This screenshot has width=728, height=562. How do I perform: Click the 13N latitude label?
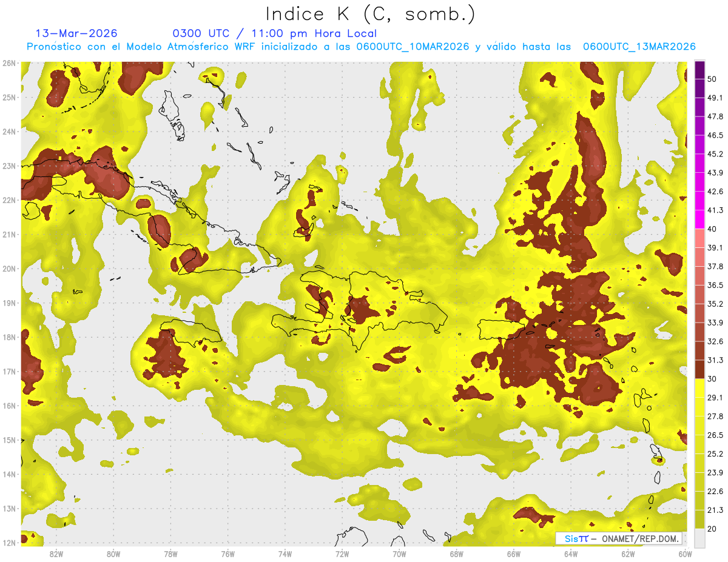click(x=9, y=508)
